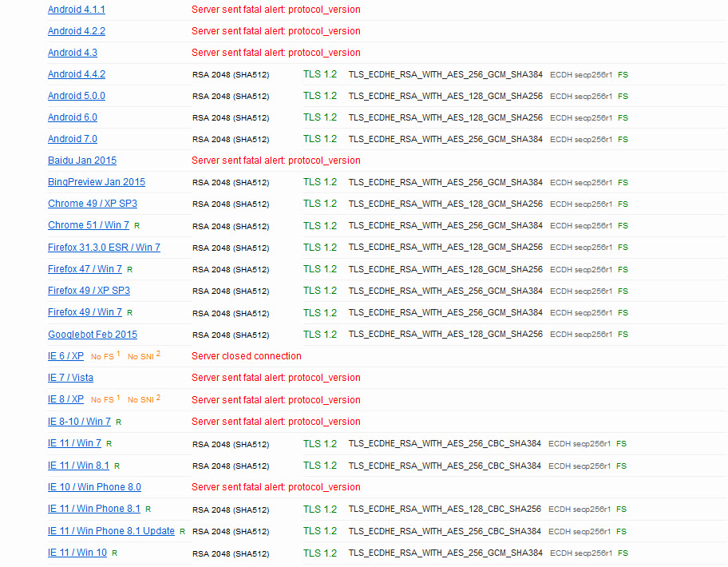Click the R marker beside Firefox 49 / Win 7
Image resolution: width=728 pixels, height=567 pixels.
tap(129, 313)
